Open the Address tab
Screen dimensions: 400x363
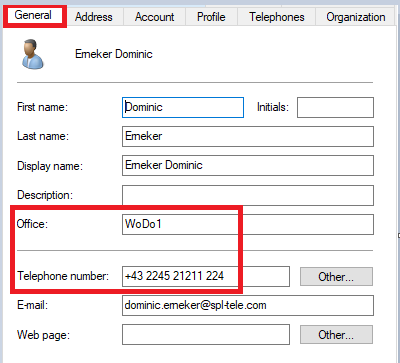94,17
